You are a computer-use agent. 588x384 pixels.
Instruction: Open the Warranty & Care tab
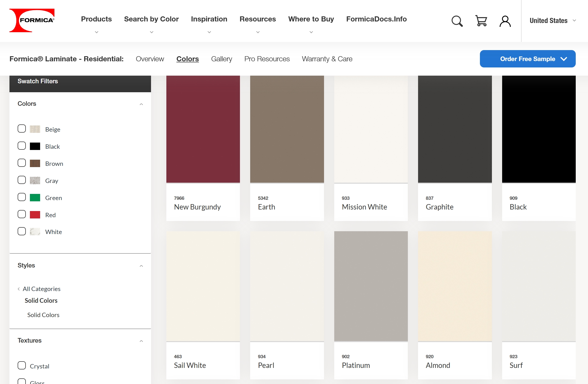click(327, 59)
